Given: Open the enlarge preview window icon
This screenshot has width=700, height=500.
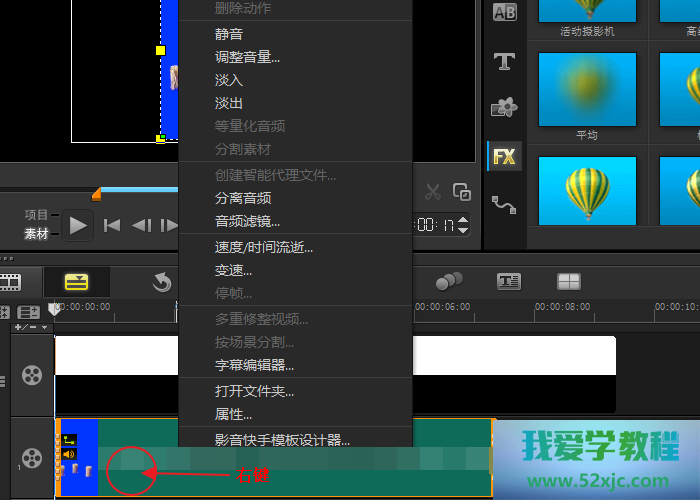Looking at the screenshot, I should click(461, 192).
